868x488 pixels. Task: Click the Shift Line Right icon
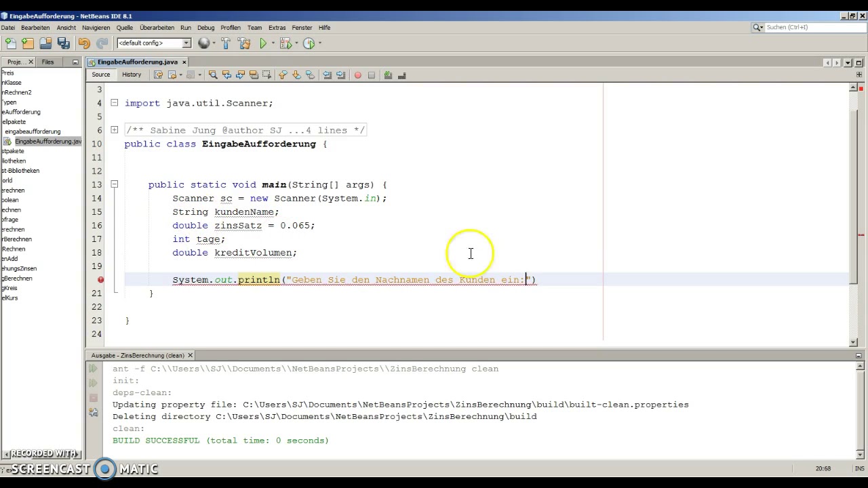pyautogui.click(x=340, y=75)
